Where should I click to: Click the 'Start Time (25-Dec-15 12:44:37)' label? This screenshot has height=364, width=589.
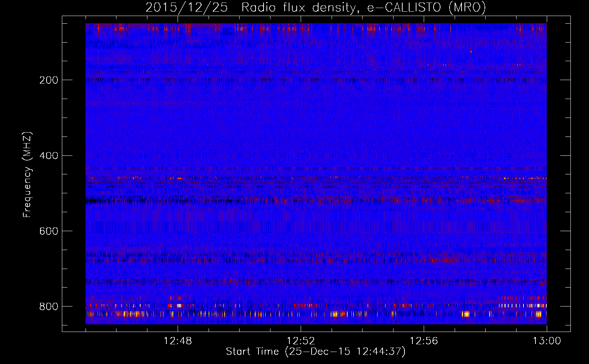316,352
